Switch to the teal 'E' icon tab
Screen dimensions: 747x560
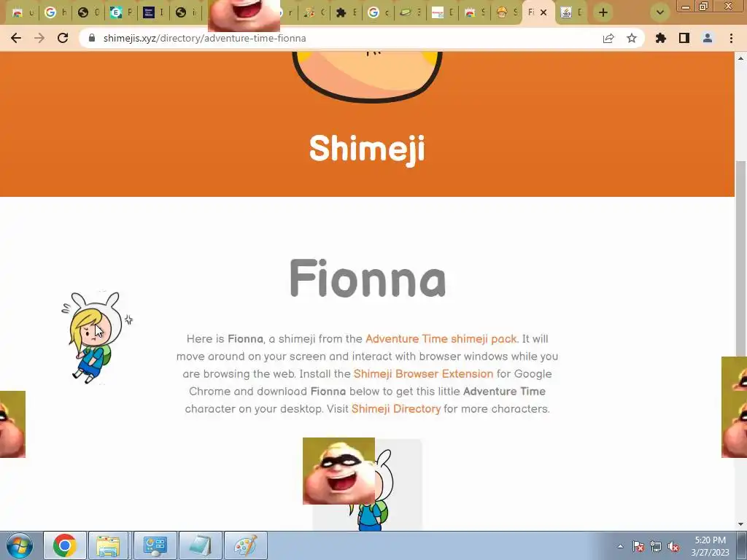click(121, 12)
